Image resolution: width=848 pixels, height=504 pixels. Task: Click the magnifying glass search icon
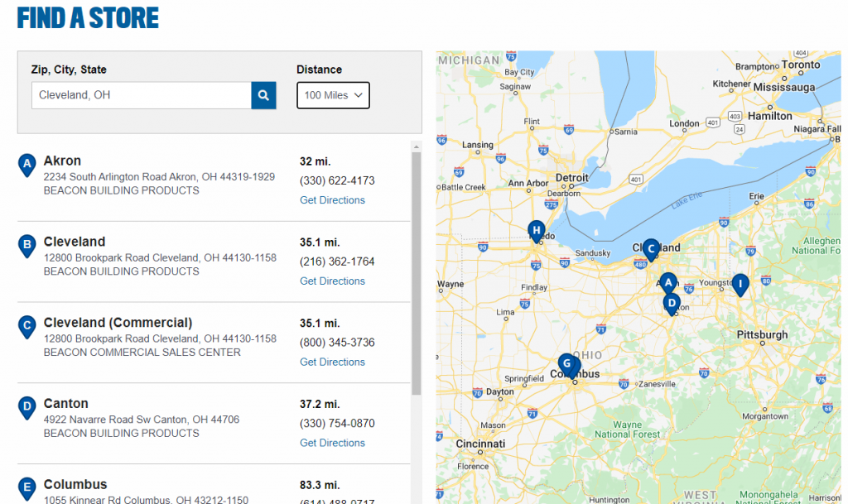(x=263, y=95)
